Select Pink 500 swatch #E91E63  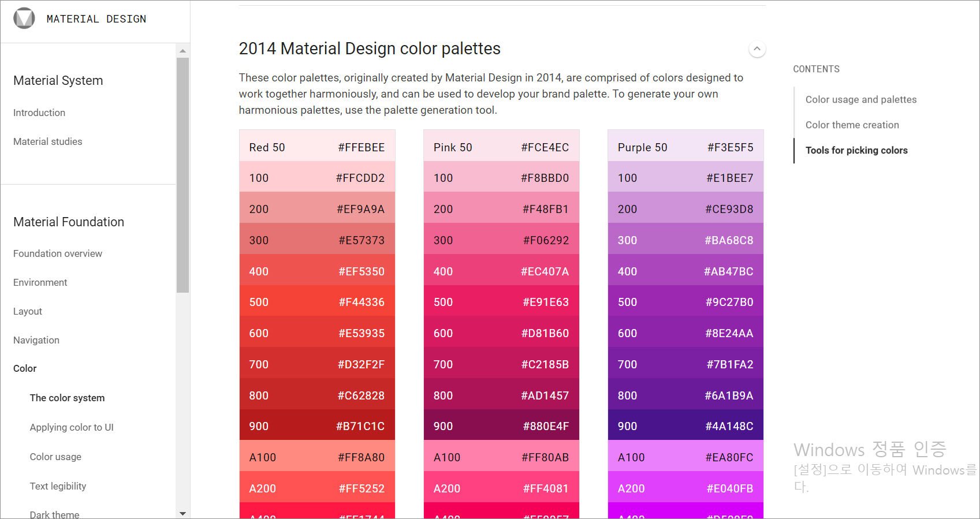click(x=501, y=301)
